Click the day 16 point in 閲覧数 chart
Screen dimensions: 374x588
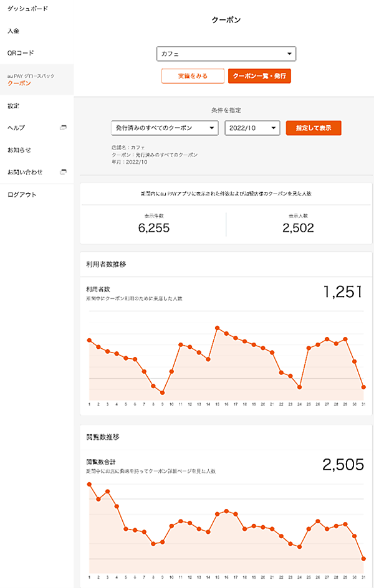coord(226,511)
